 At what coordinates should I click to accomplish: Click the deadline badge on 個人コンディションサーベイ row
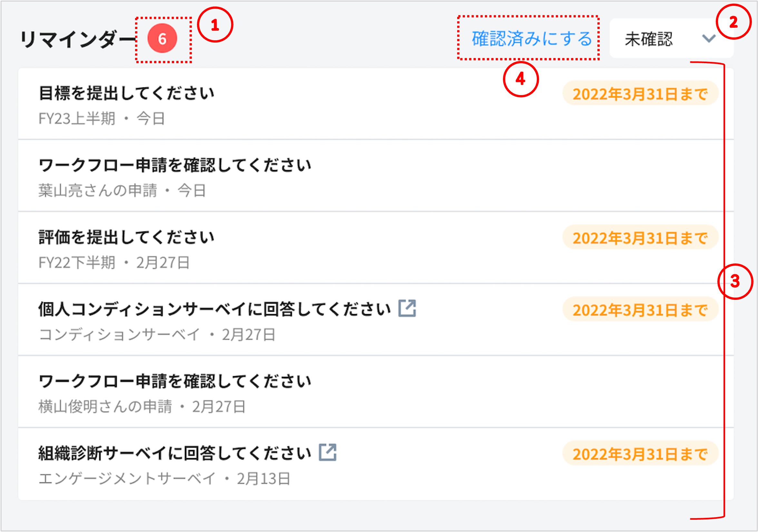coord(640,310)
